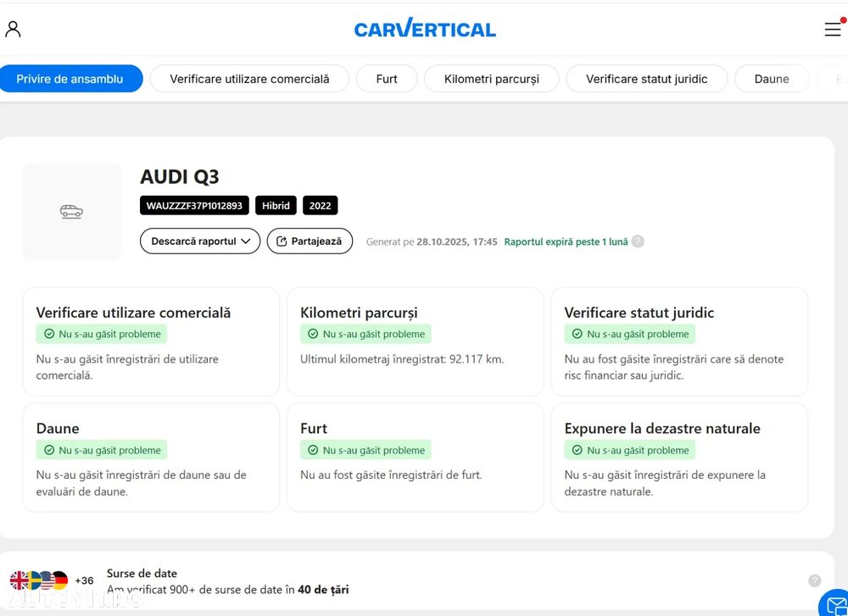Click the status badge under Verificare statut juridic
The height and width of the screenshot is (616, 848).
pos(629,334)
